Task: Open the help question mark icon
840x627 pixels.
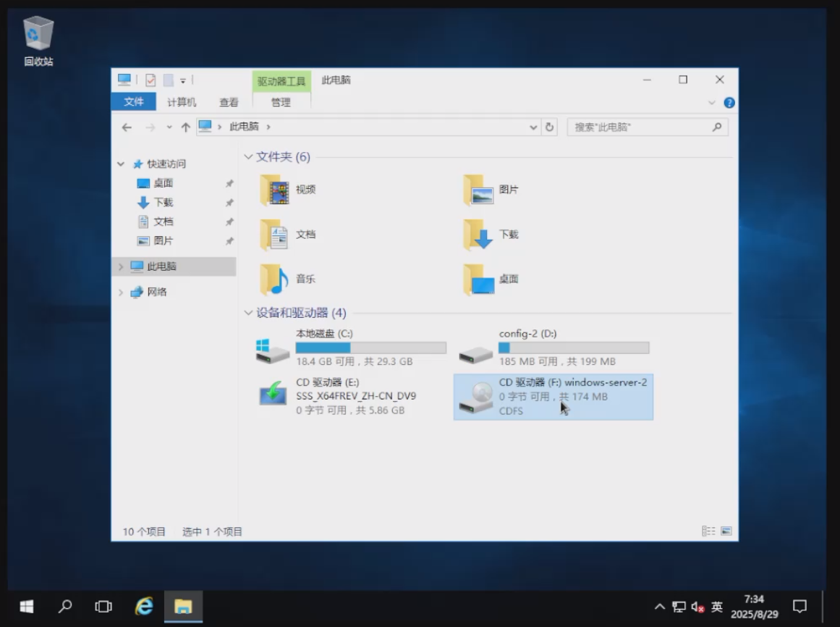Action: click(x=729, y=103)
